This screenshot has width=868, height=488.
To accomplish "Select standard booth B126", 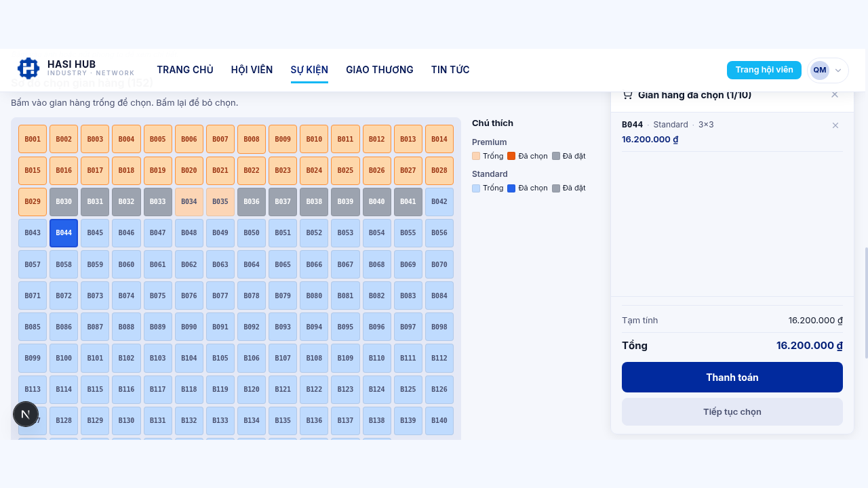I will [439, 390].
